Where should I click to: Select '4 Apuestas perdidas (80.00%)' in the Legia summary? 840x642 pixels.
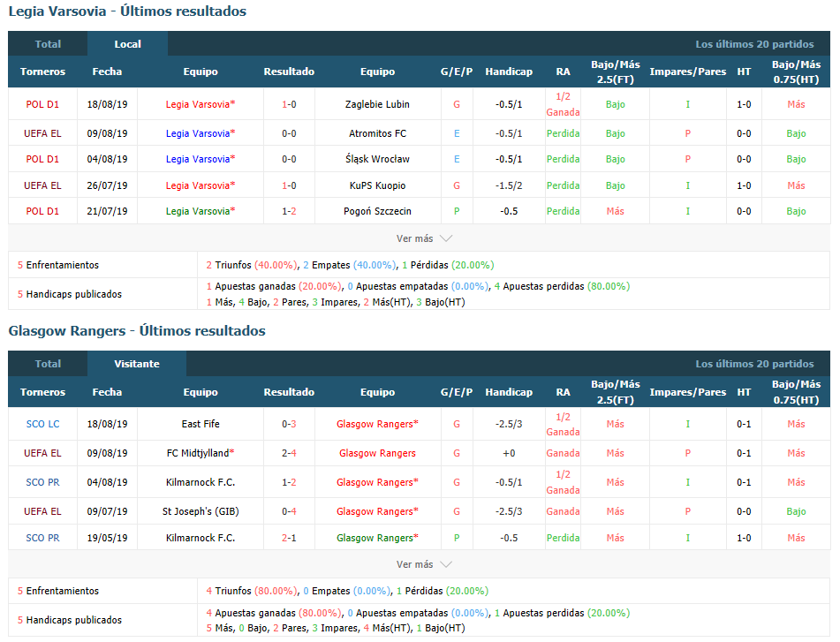click(x=562, y=286)
